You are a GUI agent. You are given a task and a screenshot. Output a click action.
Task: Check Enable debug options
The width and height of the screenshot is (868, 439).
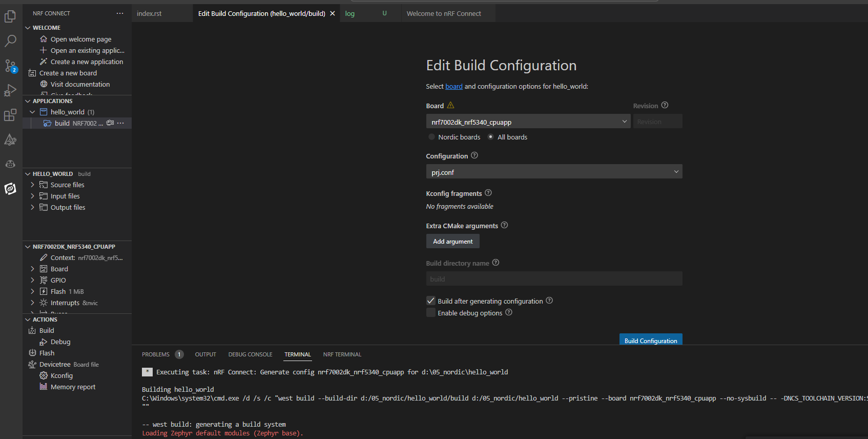(431, 313)
